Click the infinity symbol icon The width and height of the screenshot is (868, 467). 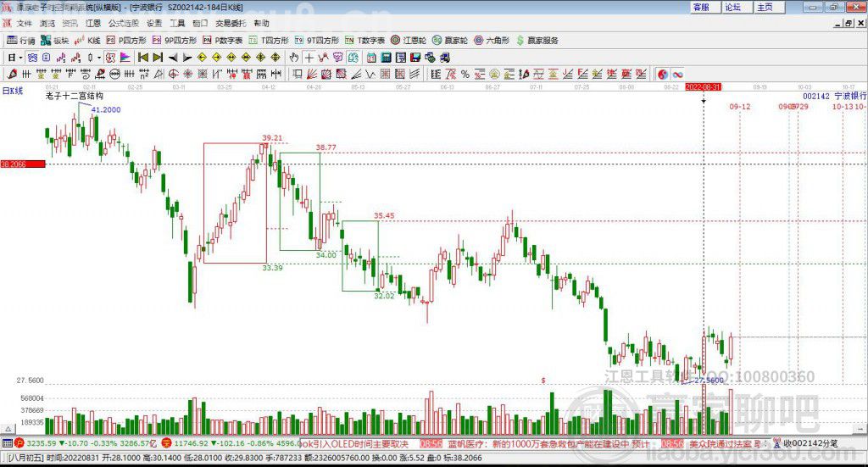tap(677, 74)
